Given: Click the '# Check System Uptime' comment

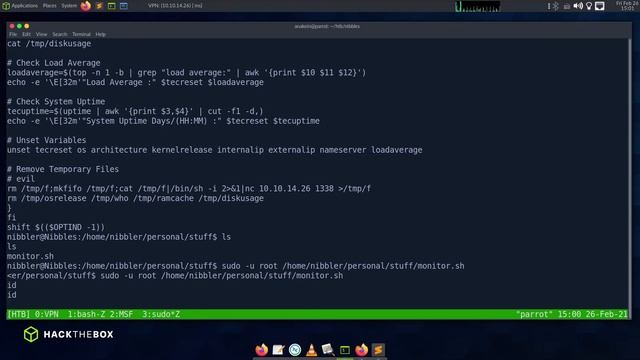Looking at the screenshot, I should coord(56,102).
